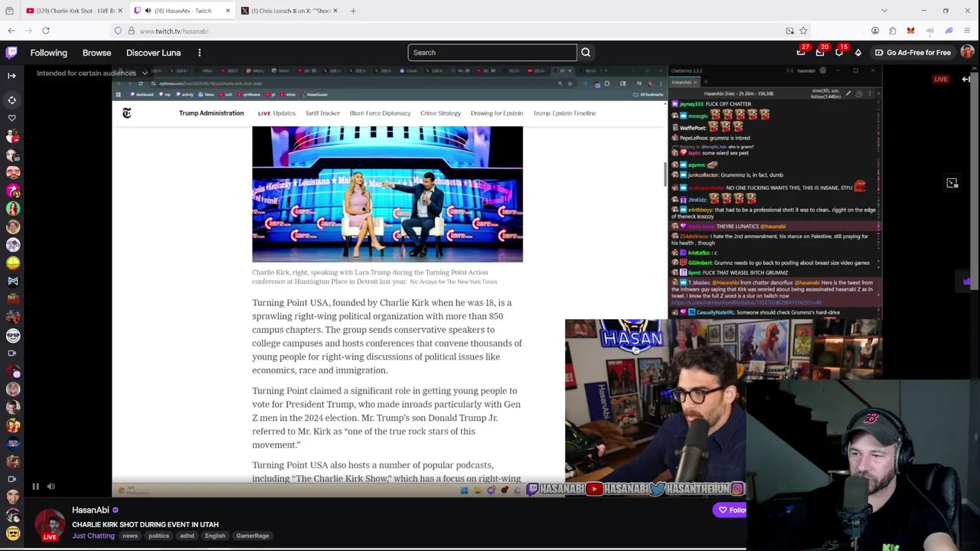This screenshot has width=980, height=551.
Task: Bookmark this page star icon
Action: 803,31
